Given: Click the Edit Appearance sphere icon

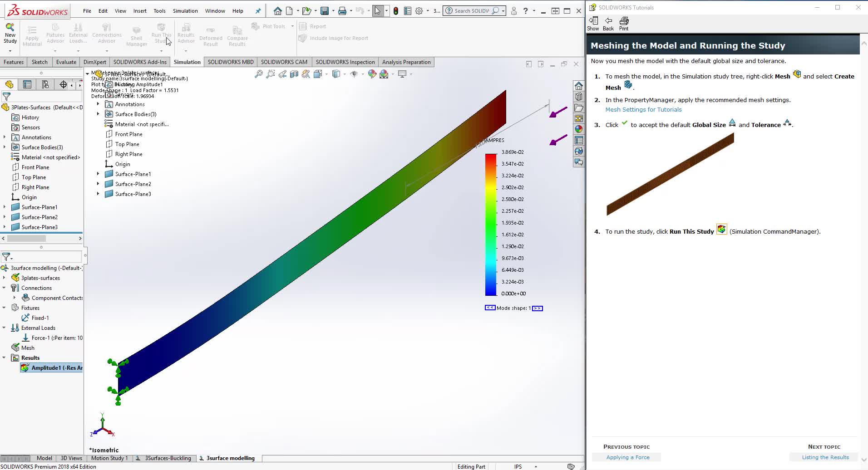Looking at the screenshot, I should pyautogui.click(x=372, y=74).
